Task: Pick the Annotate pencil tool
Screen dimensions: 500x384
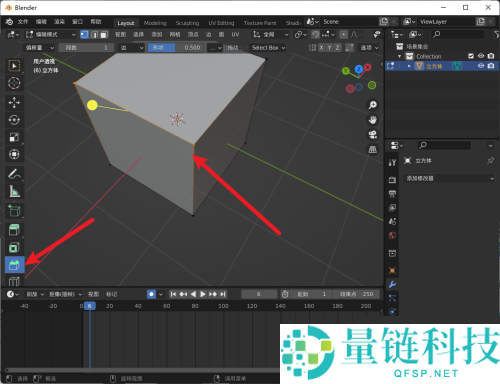Action: click(x=14, y=174)
